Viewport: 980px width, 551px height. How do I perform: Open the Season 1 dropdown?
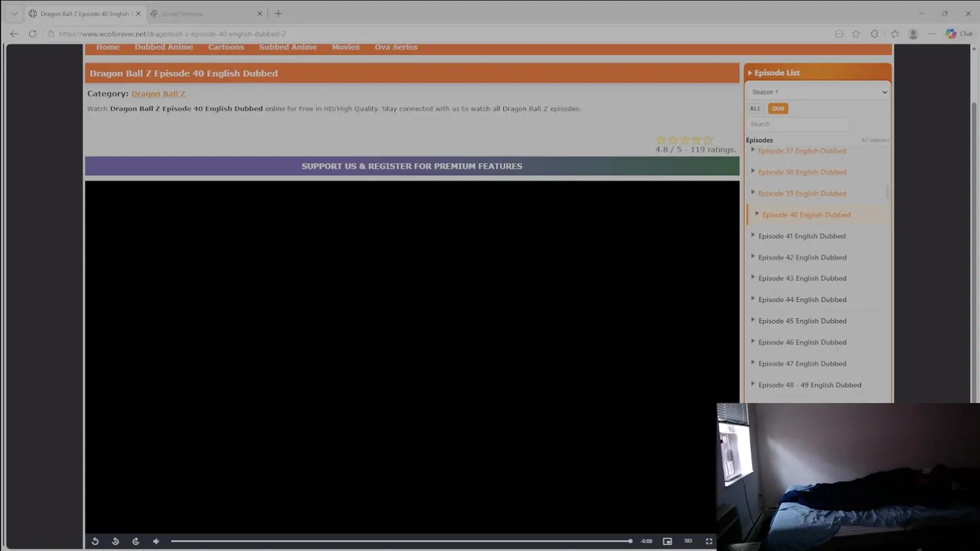tap(818, 92)
